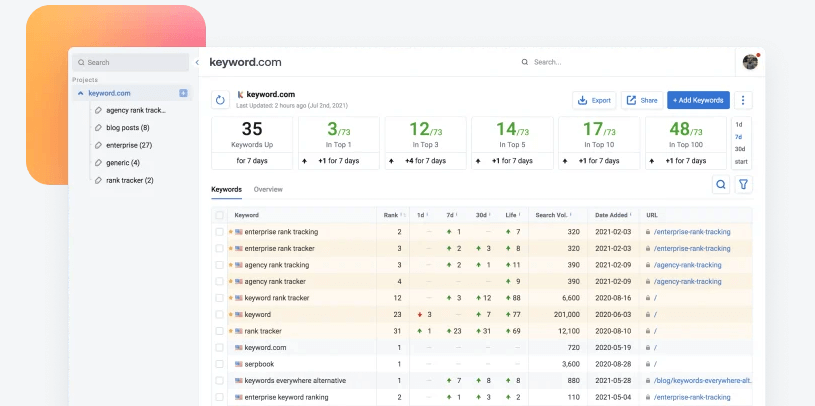Check the enterprise rank tracking row

point(219,232)
